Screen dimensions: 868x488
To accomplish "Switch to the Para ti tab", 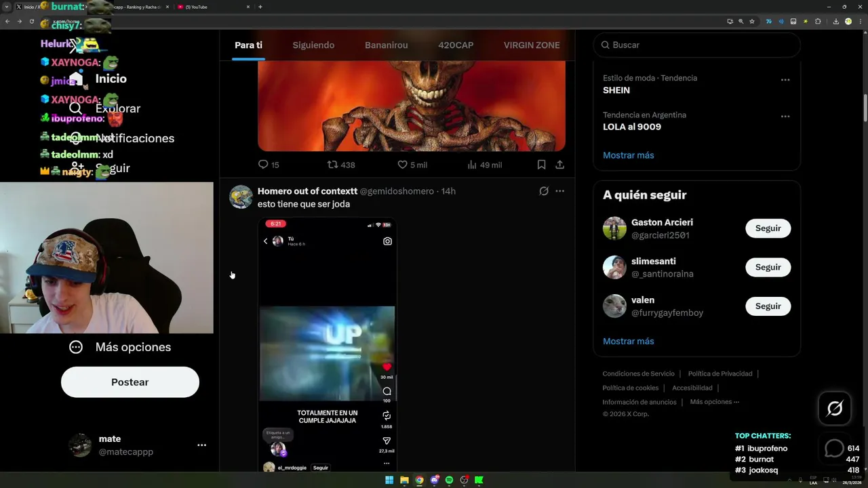I will [248, 45].
